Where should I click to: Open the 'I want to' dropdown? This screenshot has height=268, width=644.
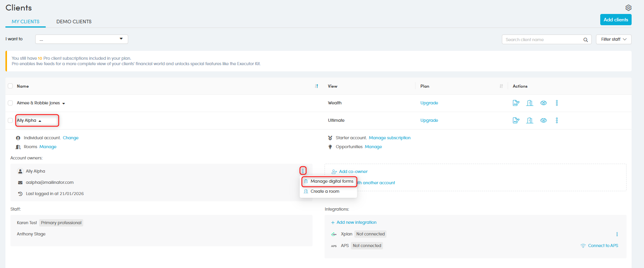[x=81, y=39]
